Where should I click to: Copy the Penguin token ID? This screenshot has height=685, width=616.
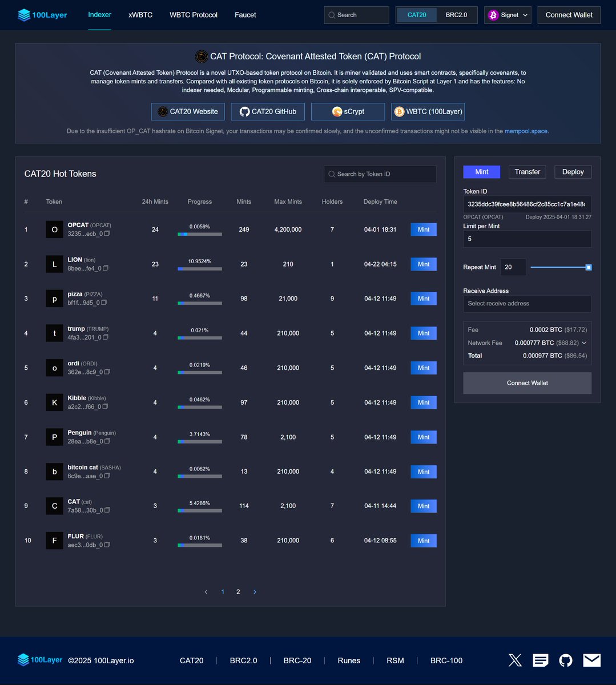coord(107,441)
